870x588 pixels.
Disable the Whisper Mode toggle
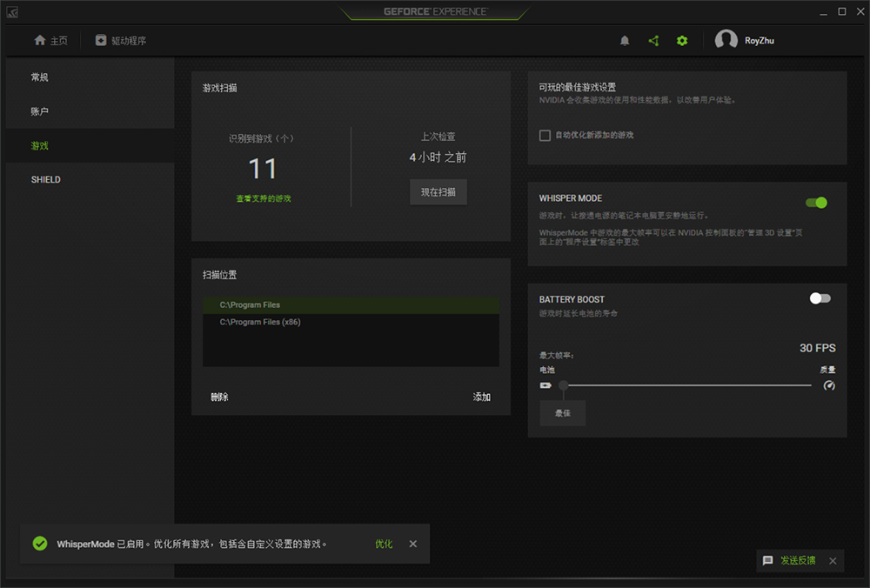click(816, 203)
